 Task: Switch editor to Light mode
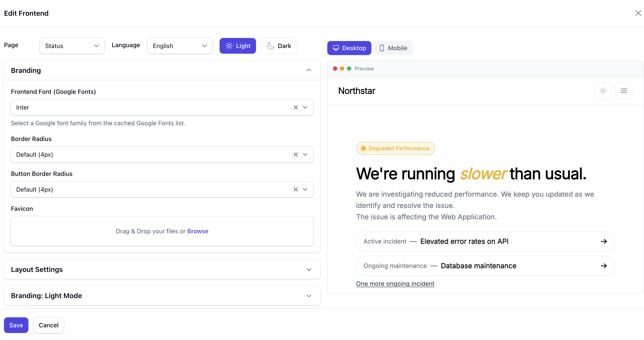click(237, 46)
